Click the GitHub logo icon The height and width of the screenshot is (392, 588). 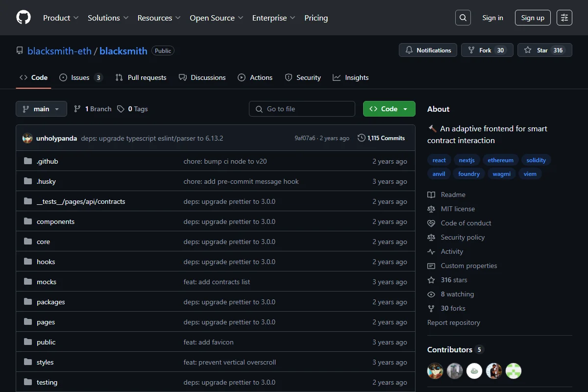(x=24, y=18)
